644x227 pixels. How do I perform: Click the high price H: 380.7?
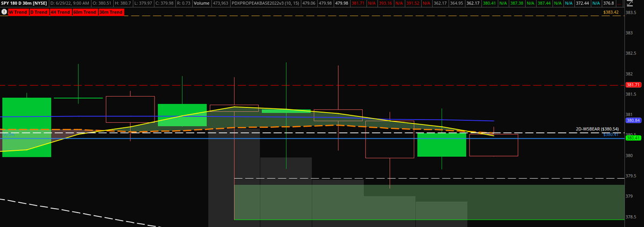click(123, 3)
